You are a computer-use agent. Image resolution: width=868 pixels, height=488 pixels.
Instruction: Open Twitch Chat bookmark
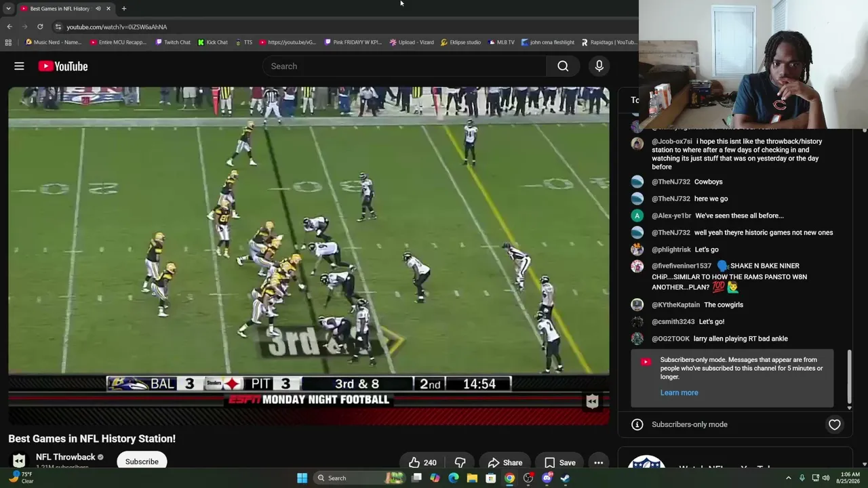[172, 42]
